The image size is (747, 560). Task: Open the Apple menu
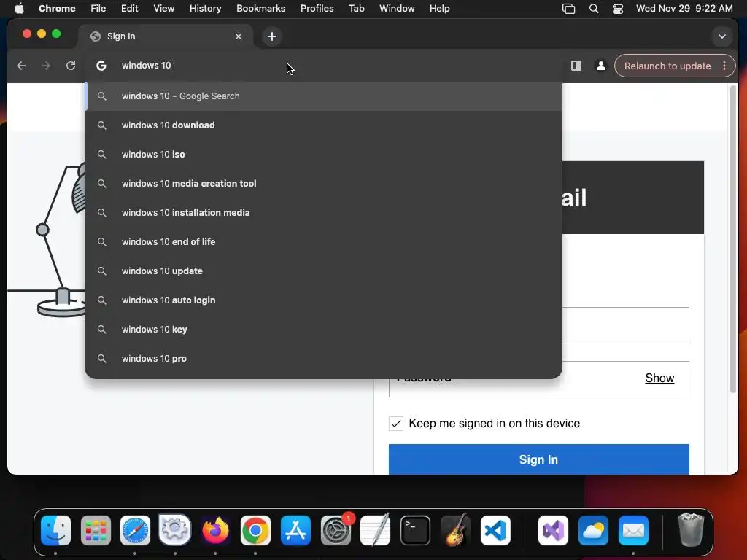tap(19, 8)
